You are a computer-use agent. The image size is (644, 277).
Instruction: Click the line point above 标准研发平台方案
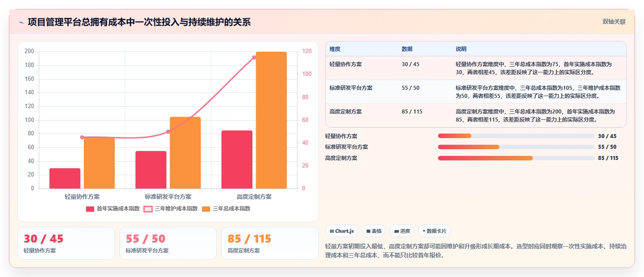click(168, 131)
